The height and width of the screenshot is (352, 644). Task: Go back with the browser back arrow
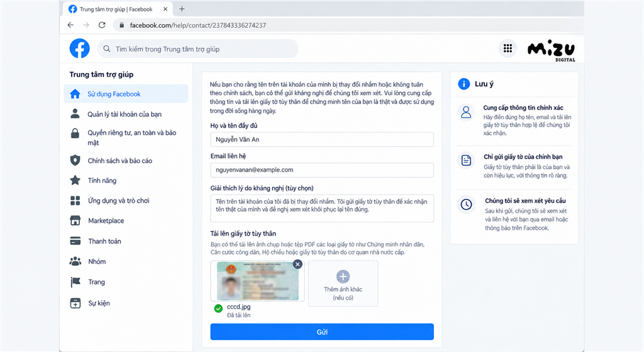click(x=70, y=25)
